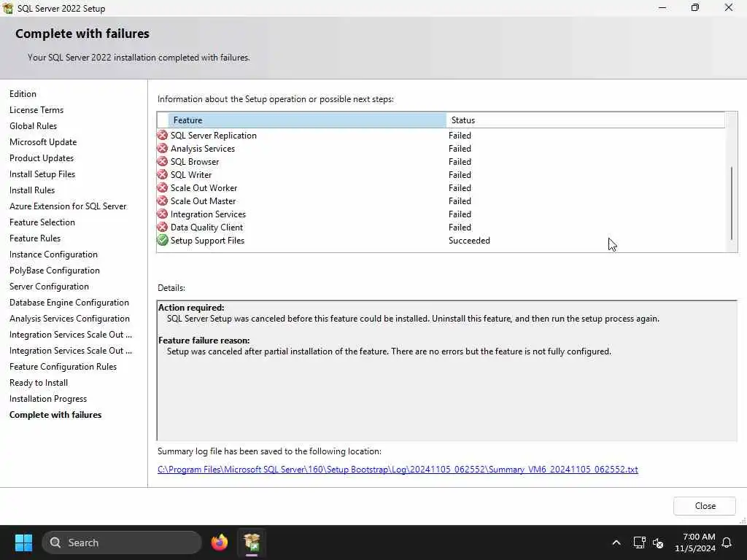Click the Feature Rules step
Viewport: 747px width, 560px height.
[x=35, y=238]
